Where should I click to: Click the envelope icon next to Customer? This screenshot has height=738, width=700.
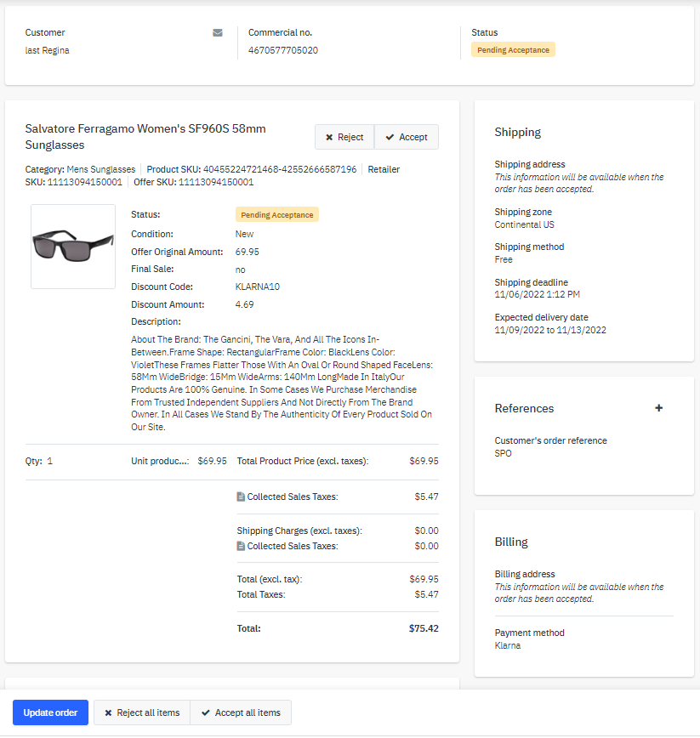[218, 32]
